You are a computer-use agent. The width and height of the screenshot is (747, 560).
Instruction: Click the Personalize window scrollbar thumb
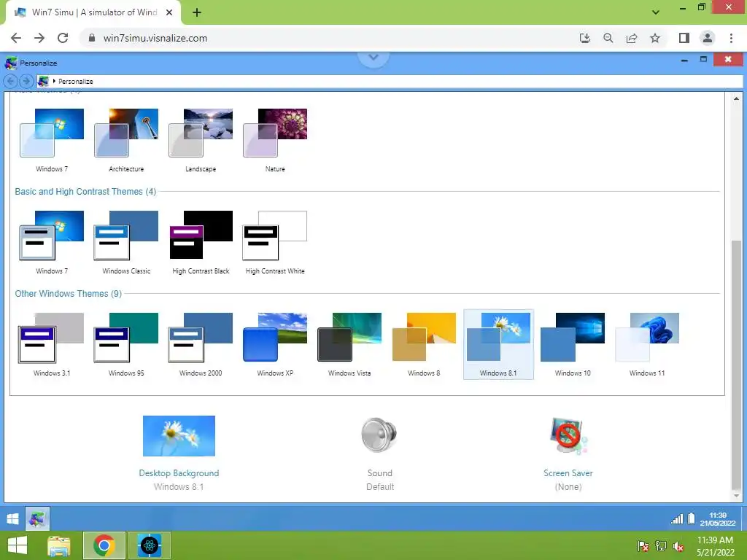pos(736,365)
